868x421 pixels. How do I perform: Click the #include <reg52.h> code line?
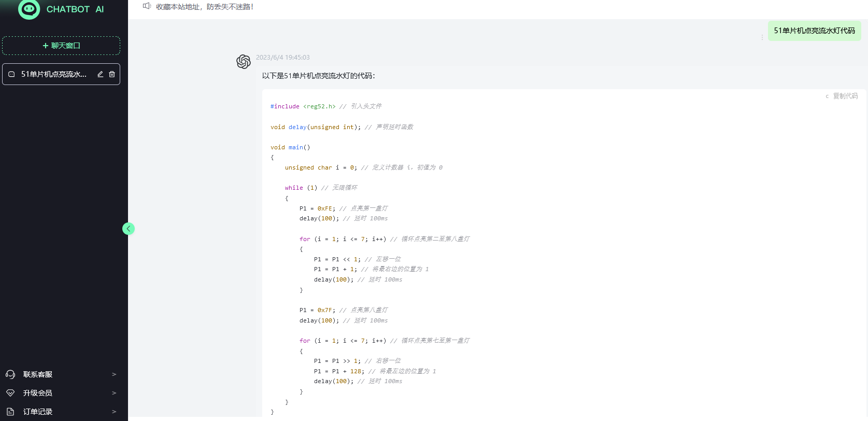click(x=326, y=106)
